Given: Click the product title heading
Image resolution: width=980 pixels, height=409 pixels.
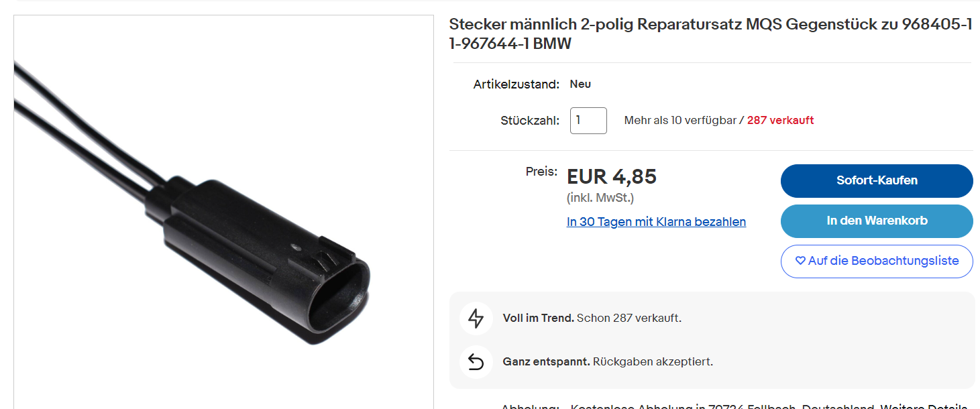Looking at the screenshot, I should coord(710,34).
